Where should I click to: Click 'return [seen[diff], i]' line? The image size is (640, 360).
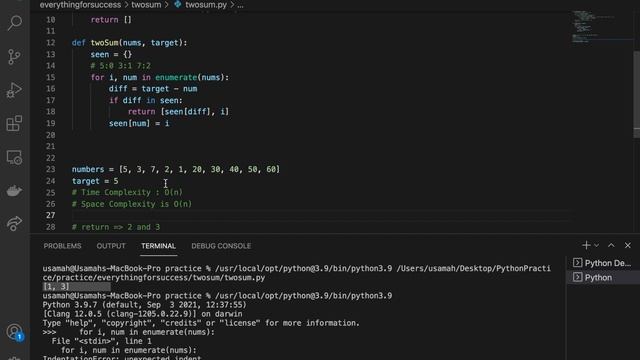[x=178, y=111]
